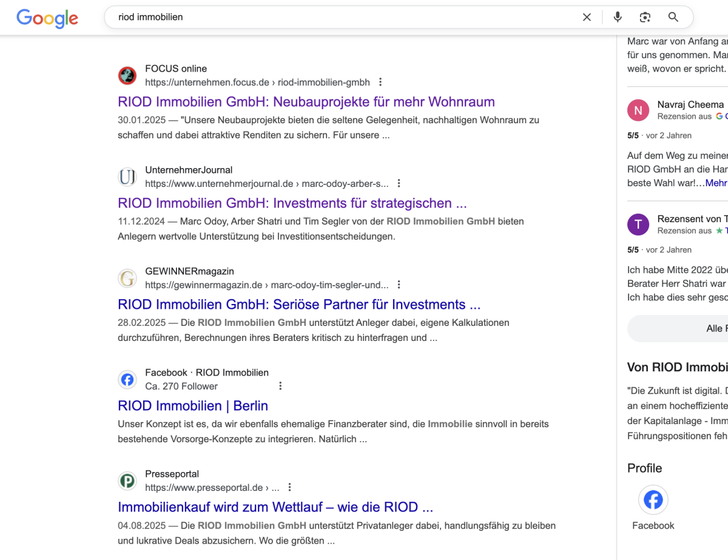Open Google Lens image search icon

click(645, 17)
